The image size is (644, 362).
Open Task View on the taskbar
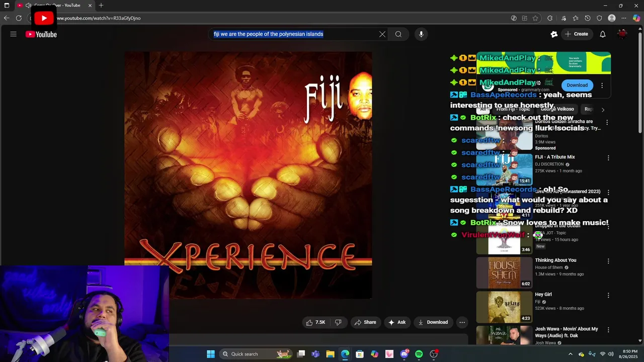(x=301, y=354)
